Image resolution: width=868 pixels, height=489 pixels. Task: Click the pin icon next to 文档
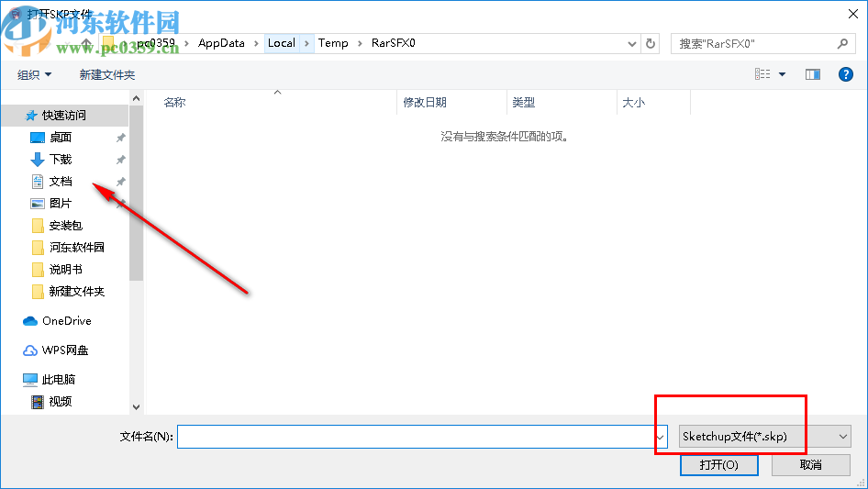120,182
